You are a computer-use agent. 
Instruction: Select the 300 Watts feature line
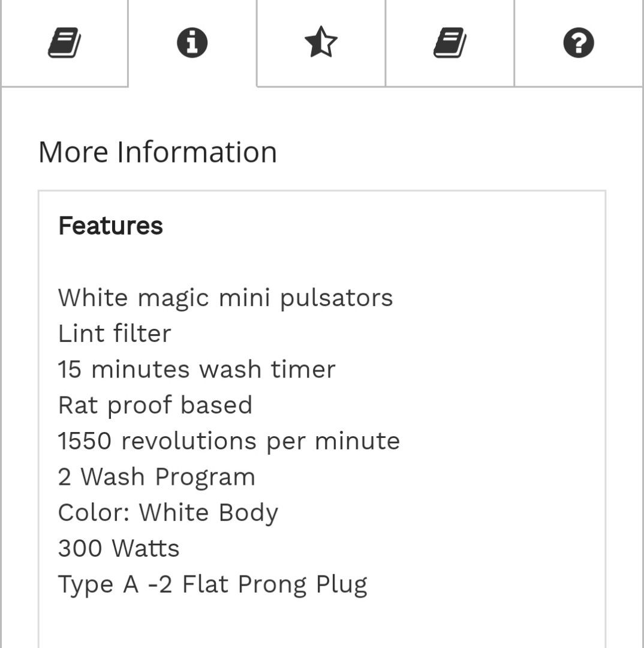pos(119,548)
